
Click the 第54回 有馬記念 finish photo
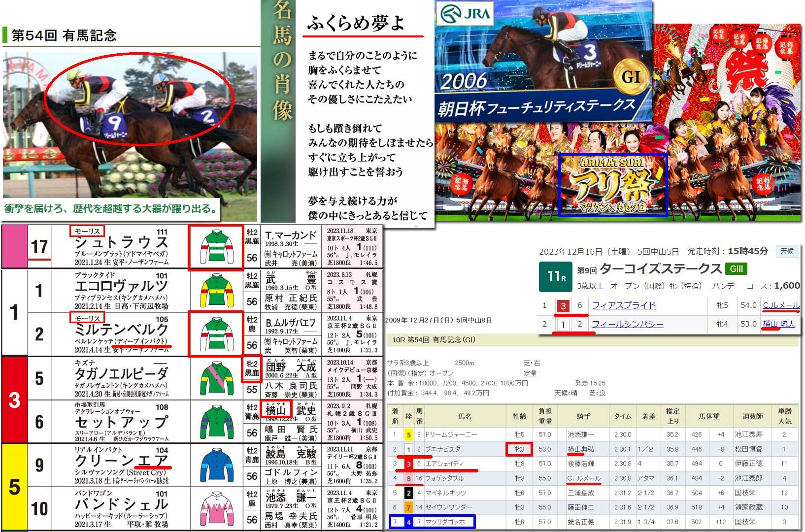click(130, 126)
